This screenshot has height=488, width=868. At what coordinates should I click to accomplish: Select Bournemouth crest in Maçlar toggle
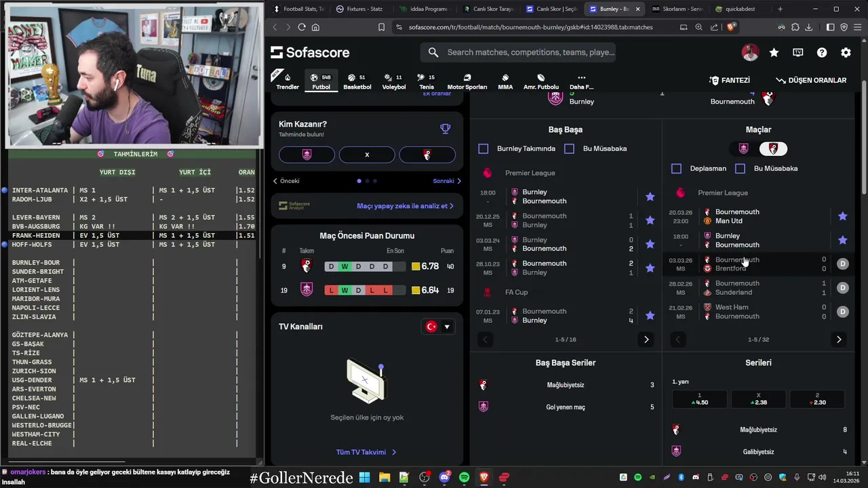point(772,148)
